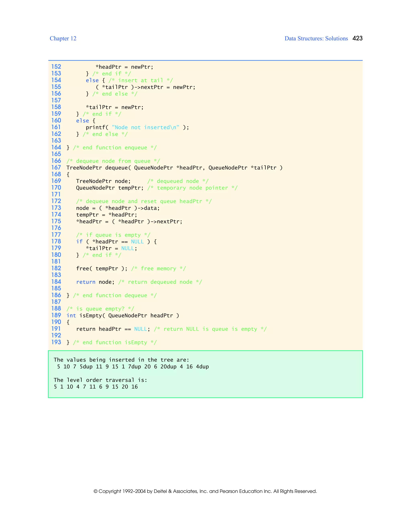The width and height of the screenshot is (411, 532).
Task: Click 'QueueNodePtr tempPtr;' declaration
Action: 110,188
